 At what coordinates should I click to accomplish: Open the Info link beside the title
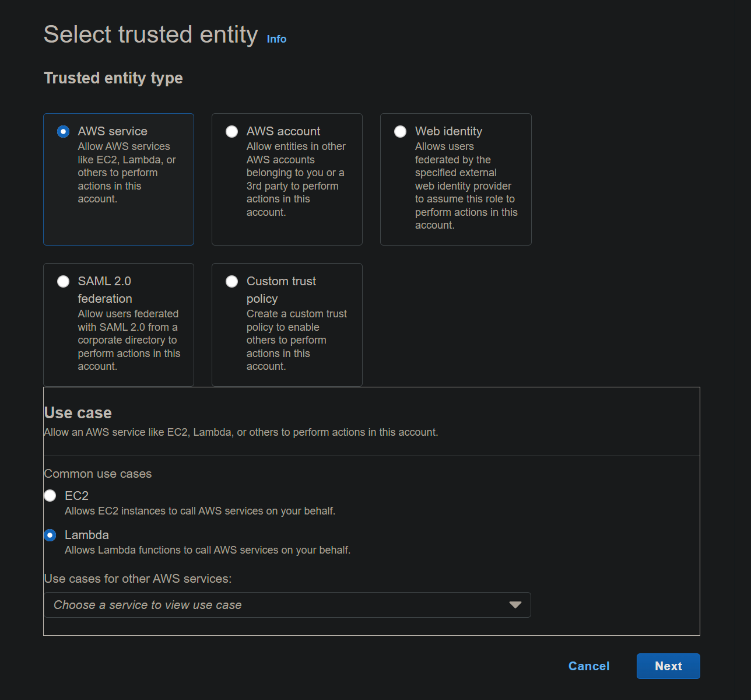[276, 39]
